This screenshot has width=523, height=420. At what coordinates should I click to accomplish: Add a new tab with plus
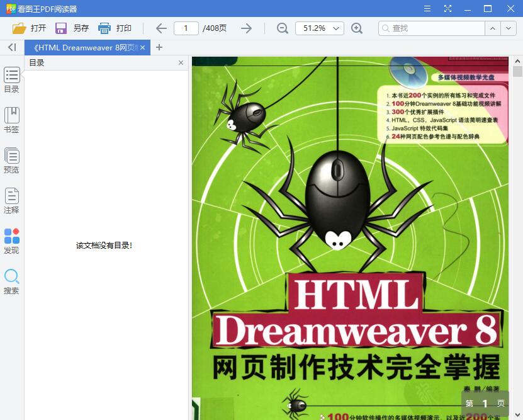pos(159,47)
